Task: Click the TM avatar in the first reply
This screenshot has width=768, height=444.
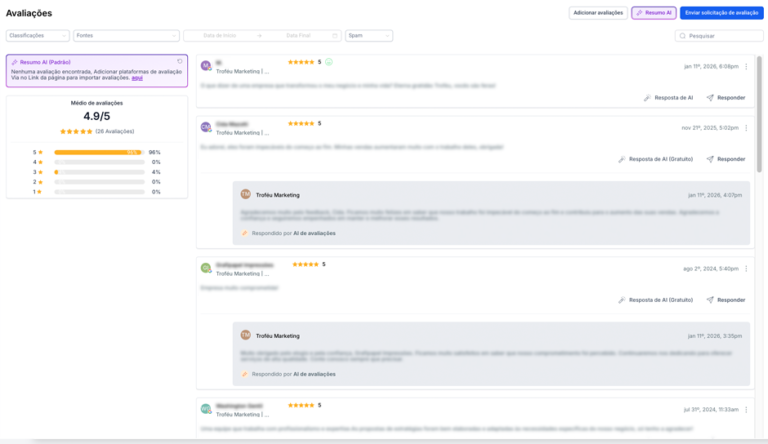Action: tap(245, 194)
